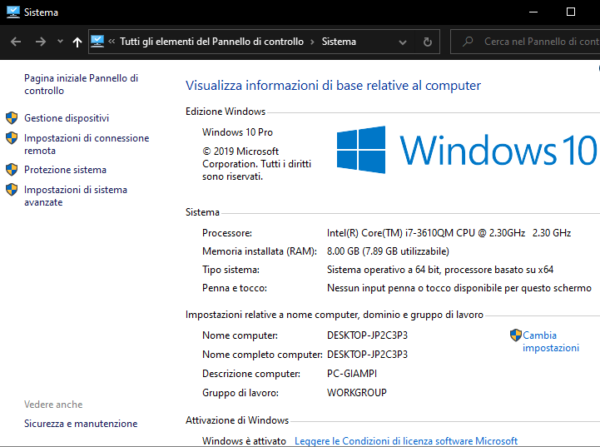This screenshot has height=447, width=600.
Task: Click the 'Tipo sistema:' label
Action: click(231, 270)
